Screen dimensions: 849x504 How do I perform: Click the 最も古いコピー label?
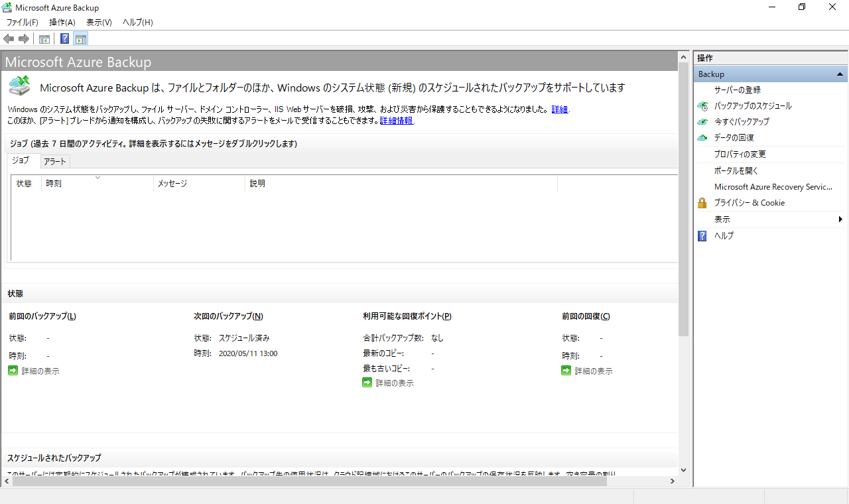386,368
